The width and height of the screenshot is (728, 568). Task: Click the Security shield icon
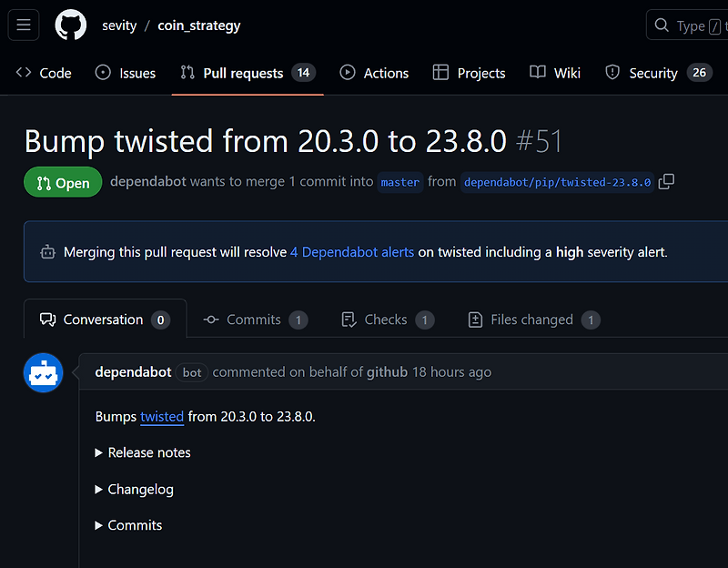614,73
